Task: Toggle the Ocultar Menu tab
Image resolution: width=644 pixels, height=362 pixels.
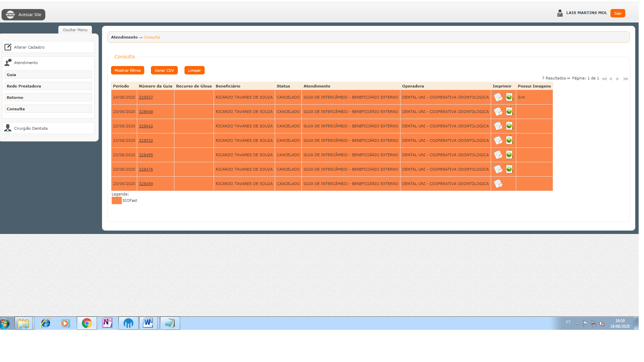Action: click(75, 30)
